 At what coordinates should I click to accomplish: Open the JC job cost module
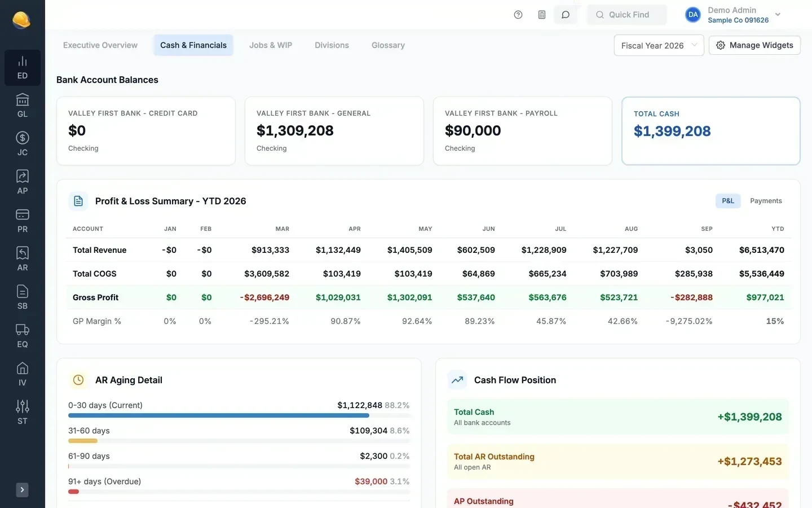23,144
